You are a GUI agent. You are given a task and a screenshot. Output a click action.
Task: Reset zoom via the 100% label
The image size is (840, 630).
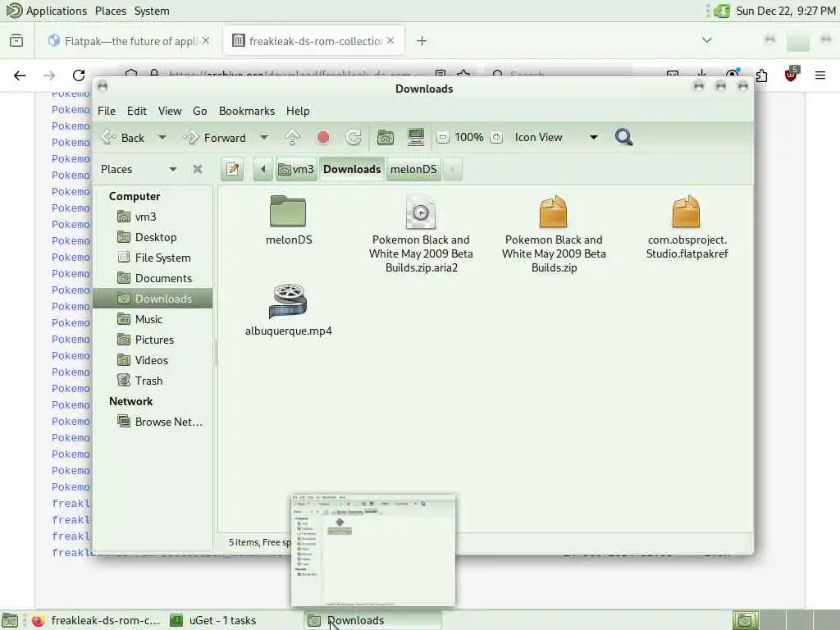469,138
